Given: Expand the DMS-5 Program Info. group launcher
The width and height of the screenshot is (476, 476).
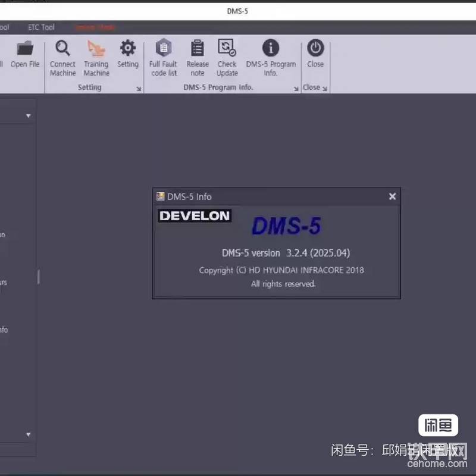Looking at the screenshot, I should point(296,89).
